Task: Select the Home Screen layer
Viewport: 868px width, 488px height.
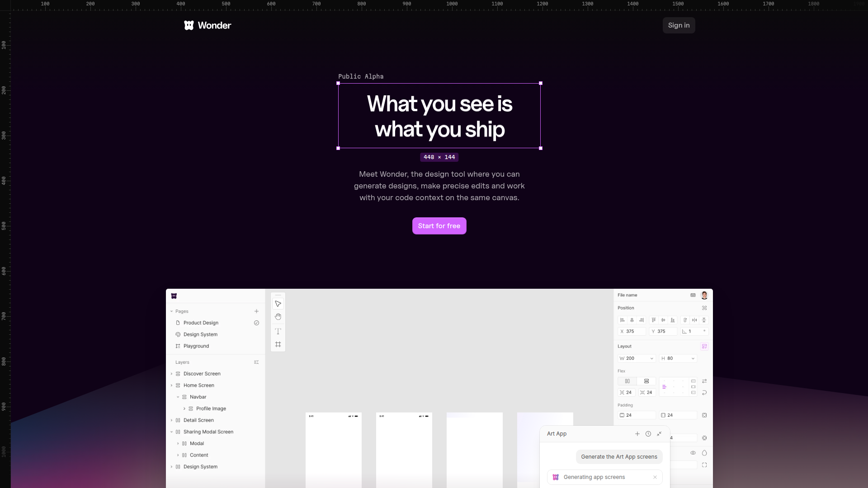Action: point(198,385)
